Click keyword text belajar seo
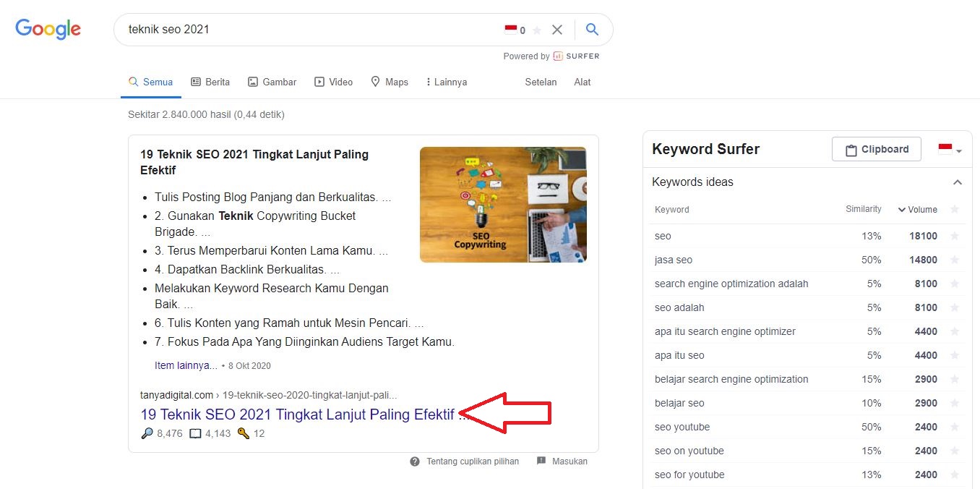Viewport: 980px width, 489px height. click(x=679, y=403)
